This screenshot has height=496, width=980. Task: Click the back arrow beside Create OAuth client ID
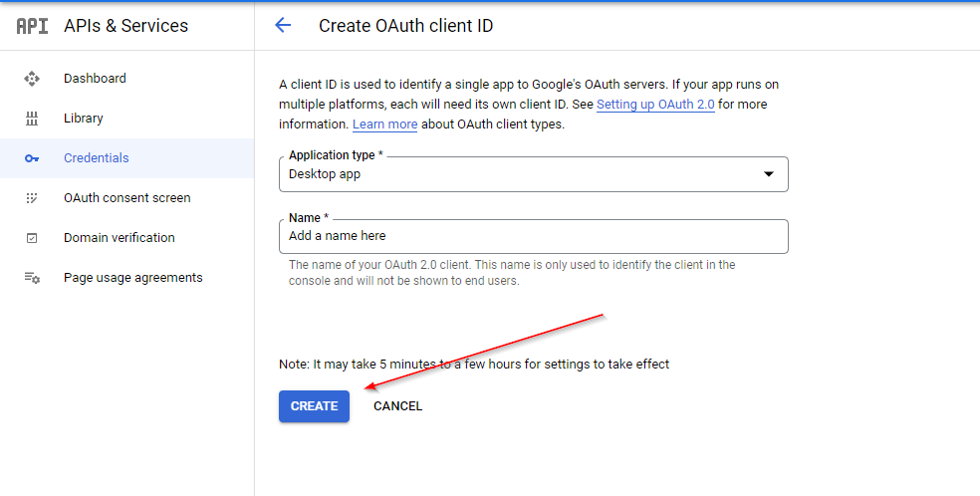pos(283,26)
